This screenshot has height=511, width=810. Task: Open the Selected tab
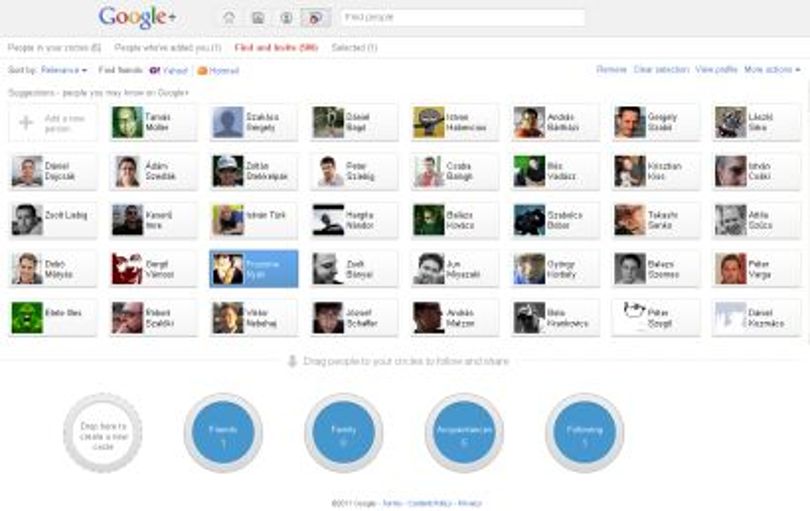354,48
